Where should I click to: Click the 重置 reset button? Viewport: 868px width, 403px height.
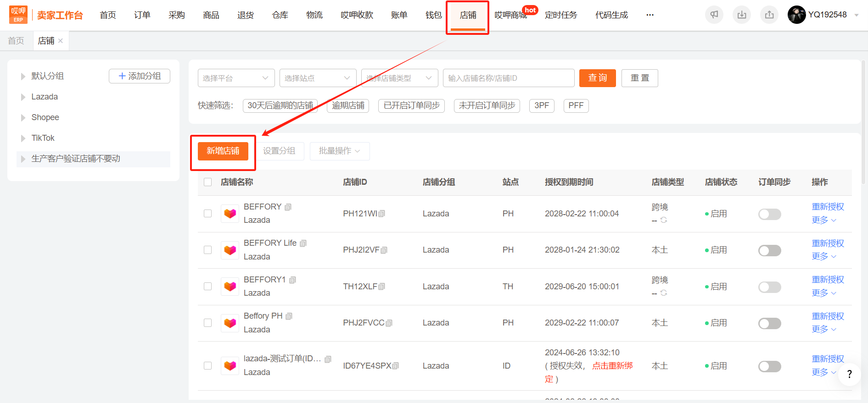point(640,78)
